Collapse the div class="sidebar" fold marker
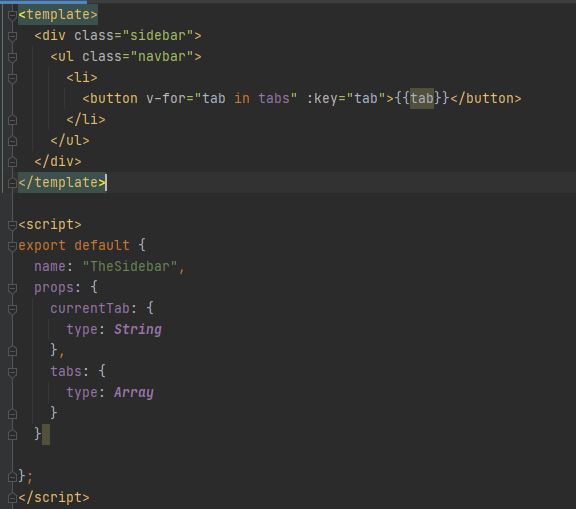 tap(12, 36)
